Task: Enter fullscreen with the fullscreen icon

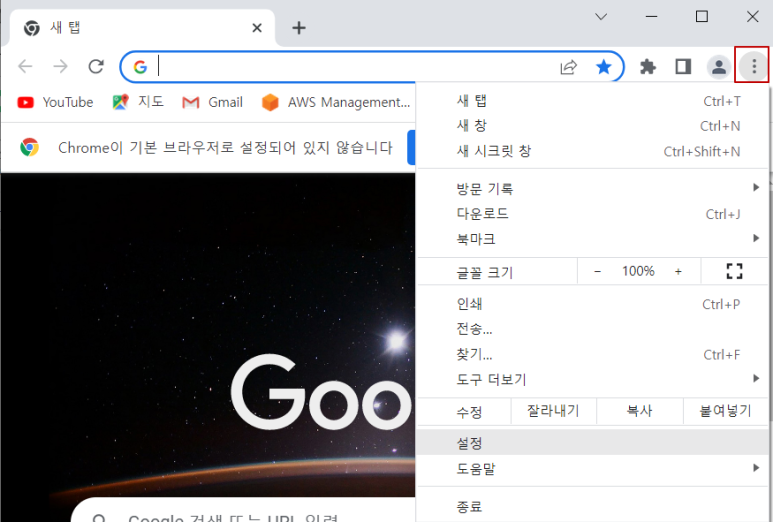Action: tap(735, 271)
